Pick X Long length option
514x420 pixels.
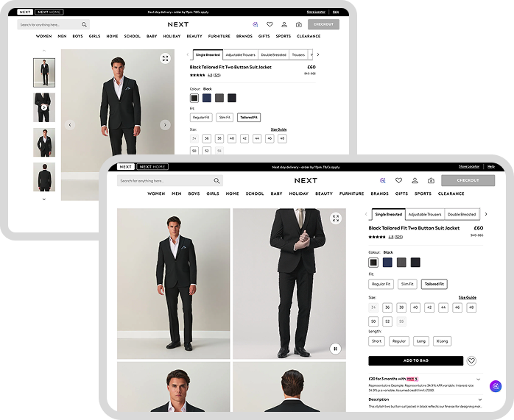[x=442, y=341]
